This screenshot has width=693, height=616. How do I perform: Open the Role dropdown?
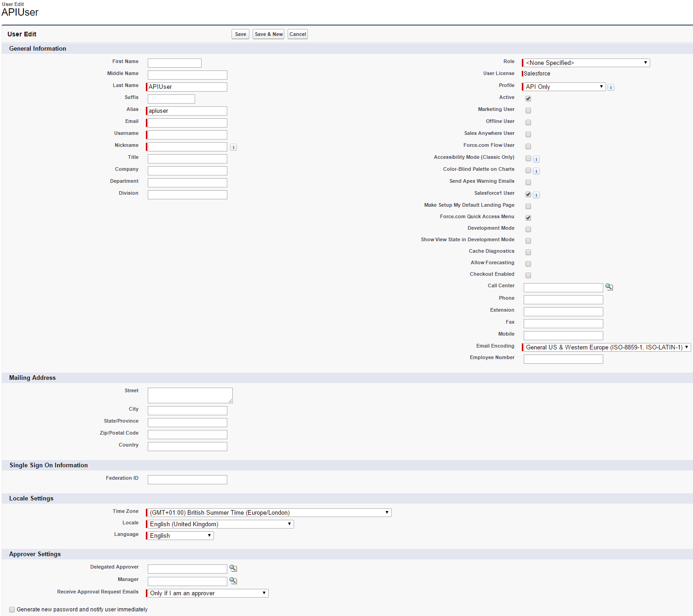(587, 63)
